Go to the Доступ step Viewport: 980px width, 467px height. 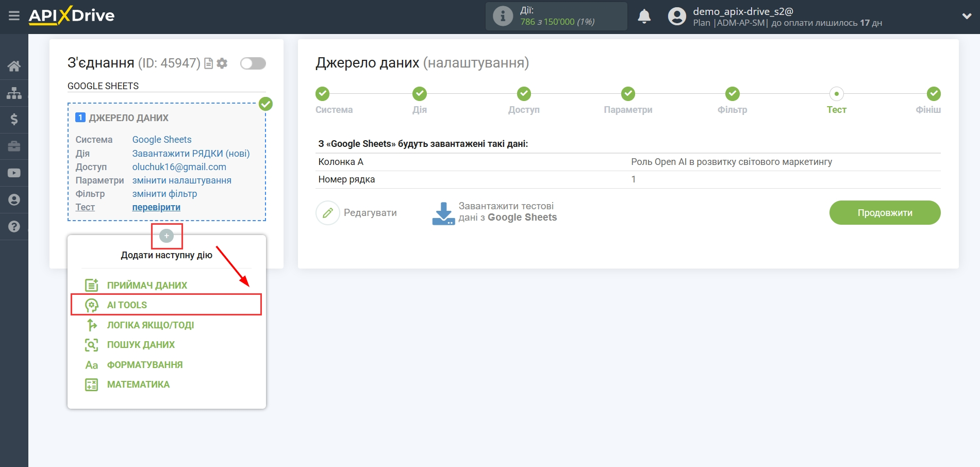tap(524, 94)
